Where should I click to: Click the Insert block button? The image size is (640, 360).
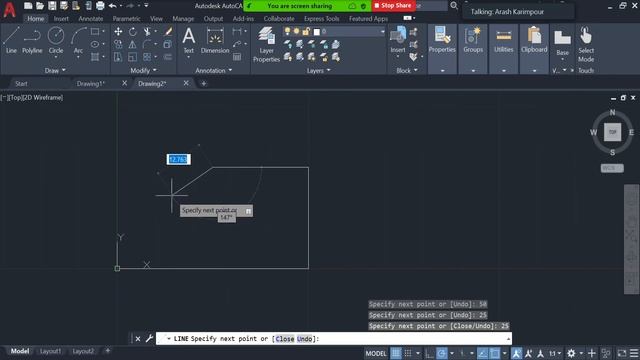pyautogui.click(x=398, y=39)
